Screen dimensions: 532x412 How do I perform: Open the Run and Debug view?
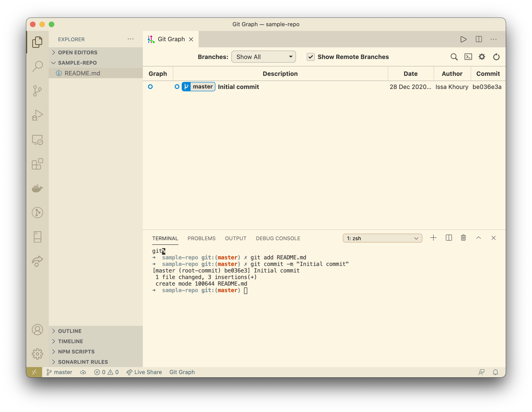coord(37,115)
